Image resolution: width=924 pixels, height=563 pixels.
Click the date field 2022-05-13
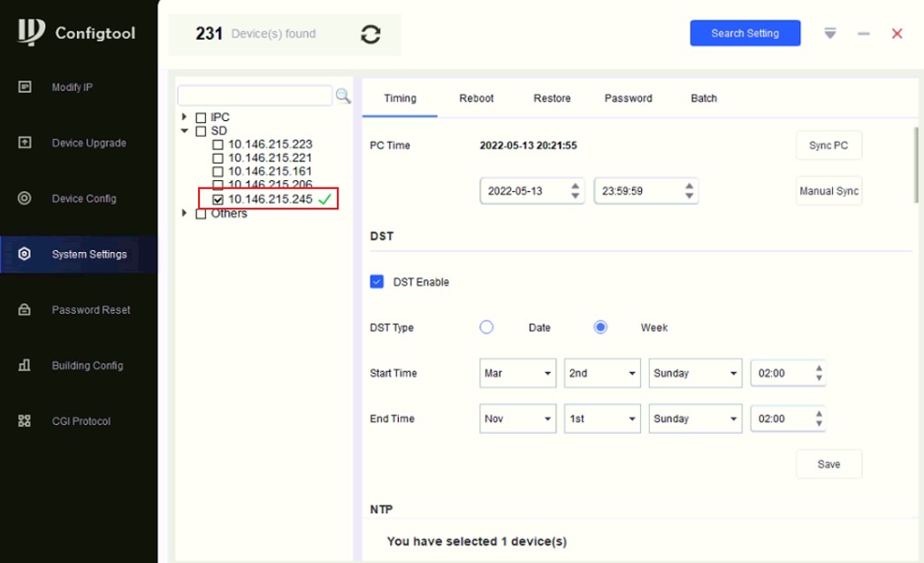pyautogui.click(x=531, y=191)
